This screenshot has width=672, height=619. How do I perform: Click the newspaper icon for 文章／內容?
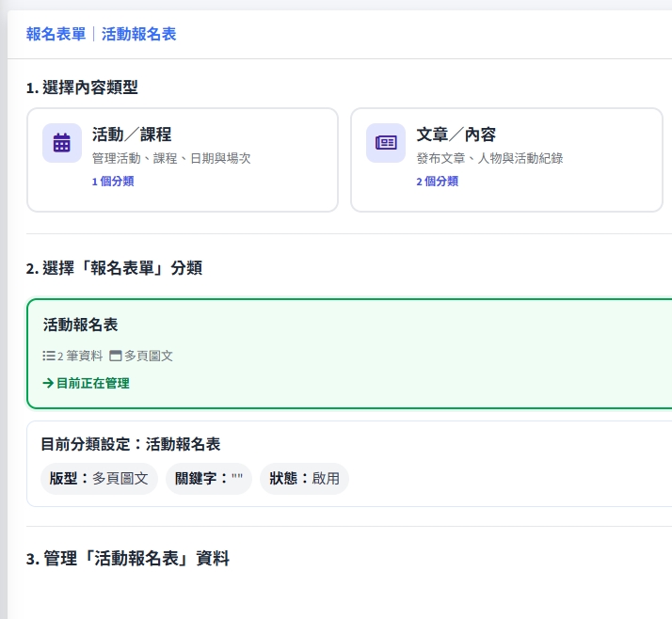click(x=386, y=143)
